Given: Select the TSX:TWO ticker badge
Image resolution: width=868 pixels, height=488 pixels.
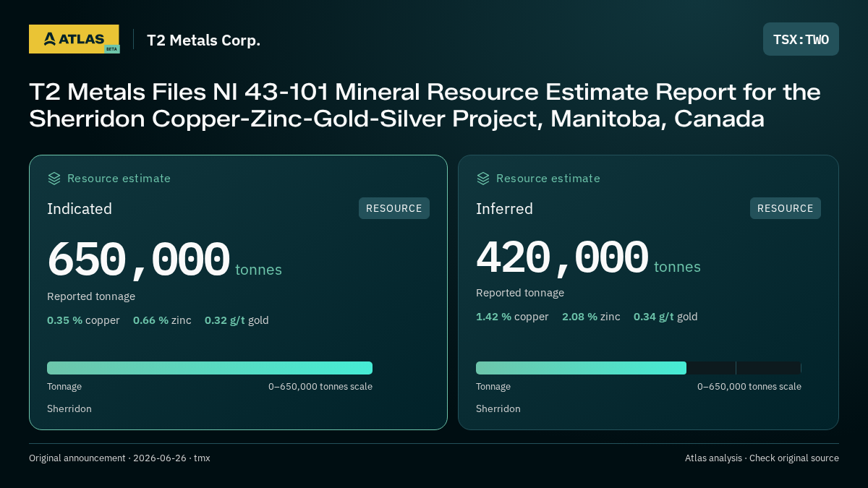Looking at the screenshot, I should (x=801, y=39).
